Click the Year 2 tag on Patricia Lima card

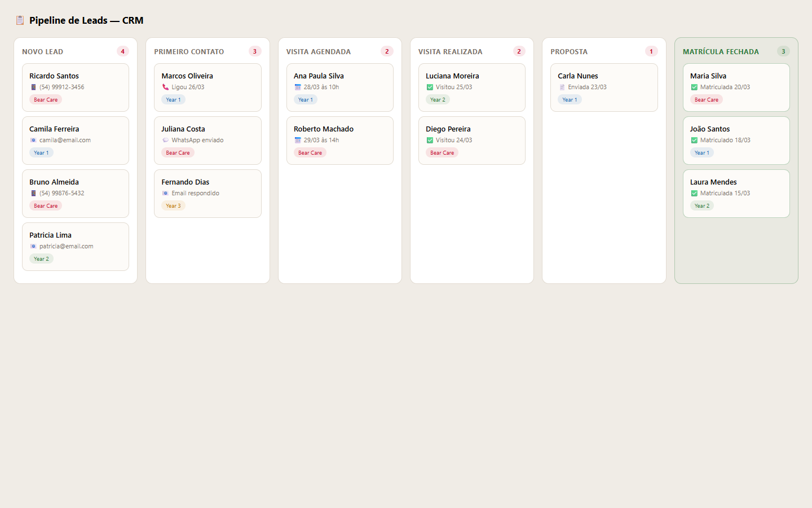pyautogui.click(x=41, y=259)
